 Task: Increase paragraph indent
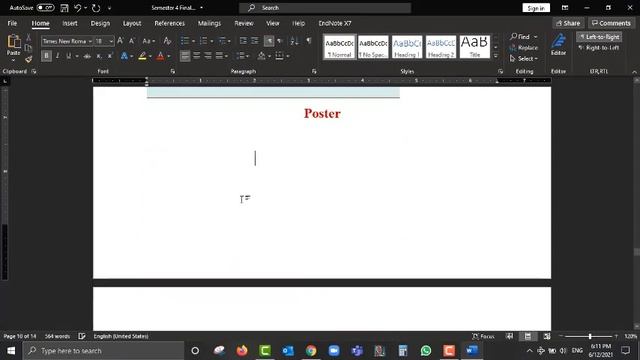[255, 41]
